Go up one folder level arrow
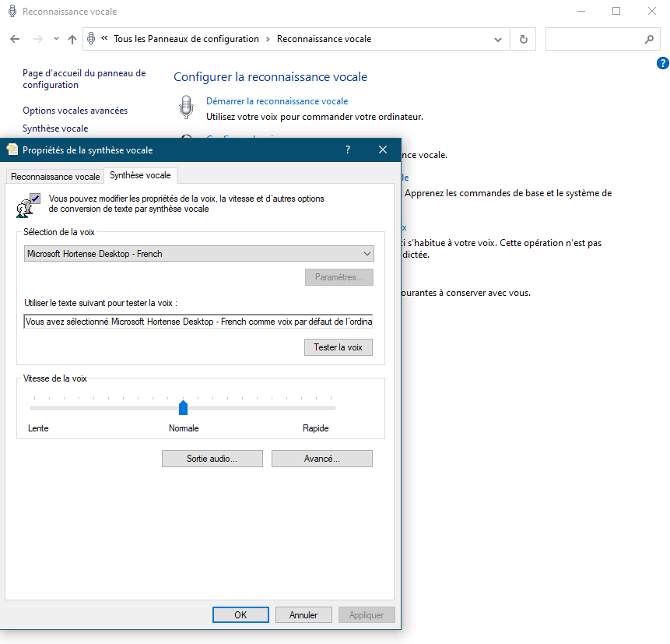This screenshot has height=644, width=670. coord(72,39)
